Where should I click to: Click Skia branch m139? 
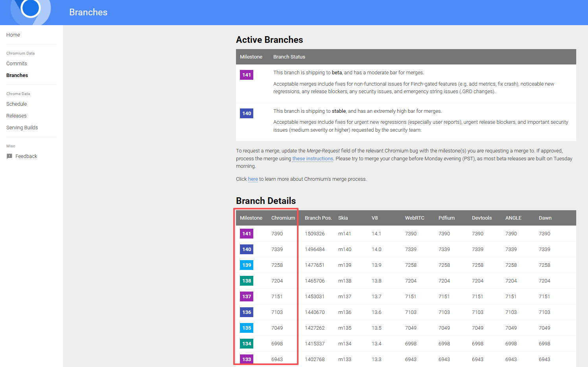345,265
